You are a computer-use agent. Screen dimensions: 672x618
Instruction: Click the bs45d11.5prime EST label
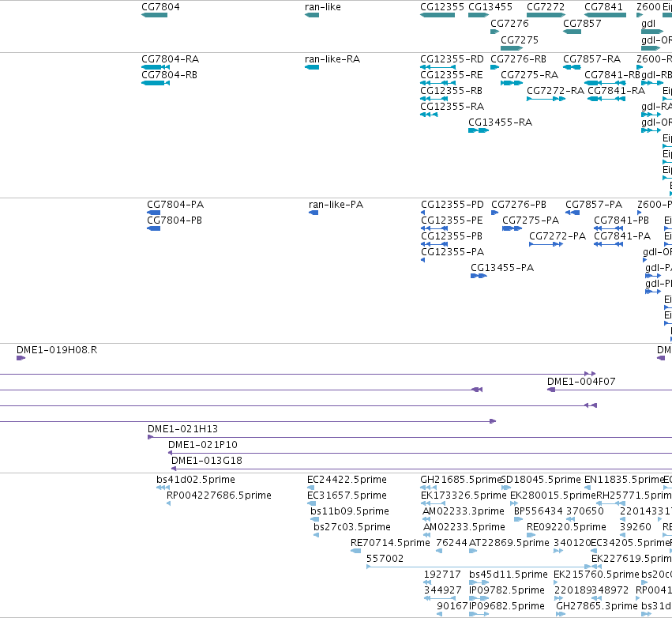[x=509, y=575]
